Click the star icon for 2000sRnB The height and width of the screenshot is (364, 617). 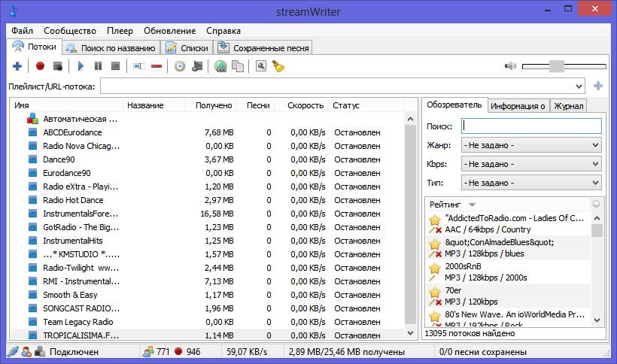click(x=434, y=268)
